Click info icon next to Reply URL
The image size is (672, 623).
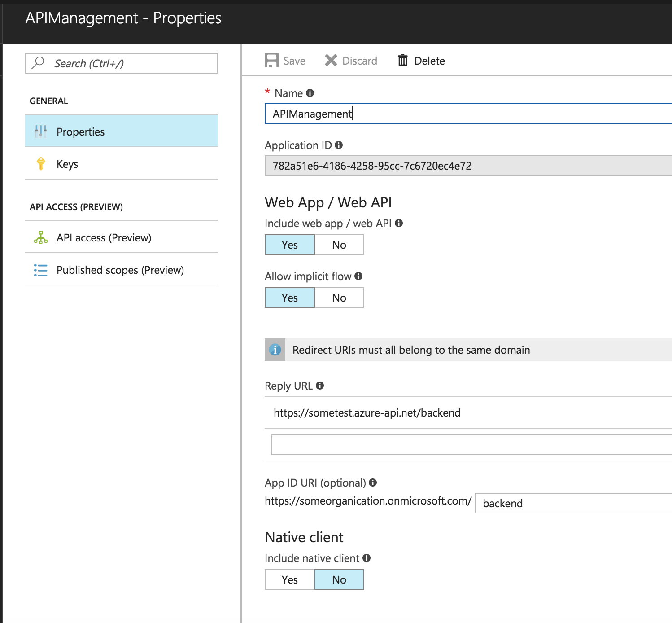point(320,386)
